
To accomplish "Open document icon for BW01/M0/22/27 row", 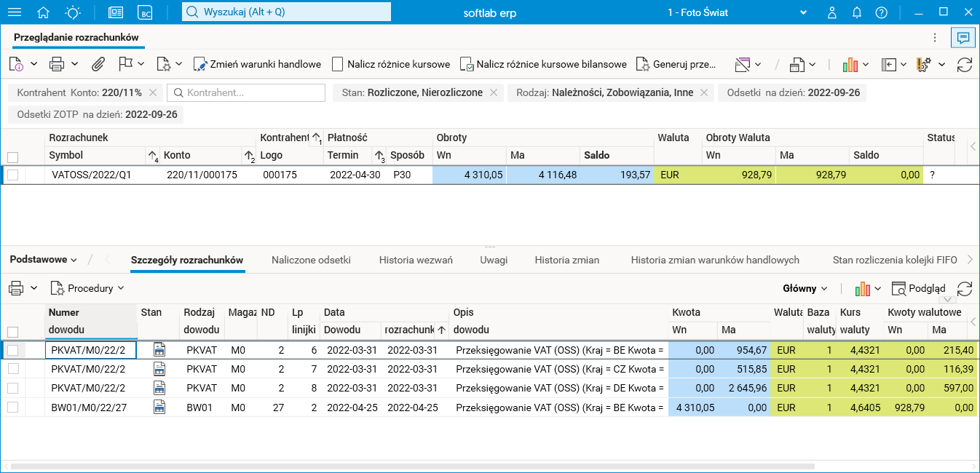I will click(x=159, y=408).
